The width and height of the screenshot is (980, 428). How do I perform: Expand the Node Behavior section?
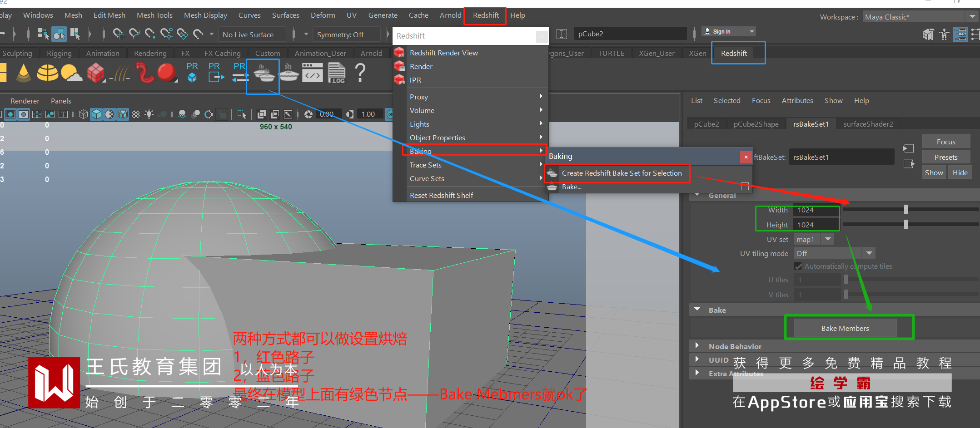[x=697, y=346]
